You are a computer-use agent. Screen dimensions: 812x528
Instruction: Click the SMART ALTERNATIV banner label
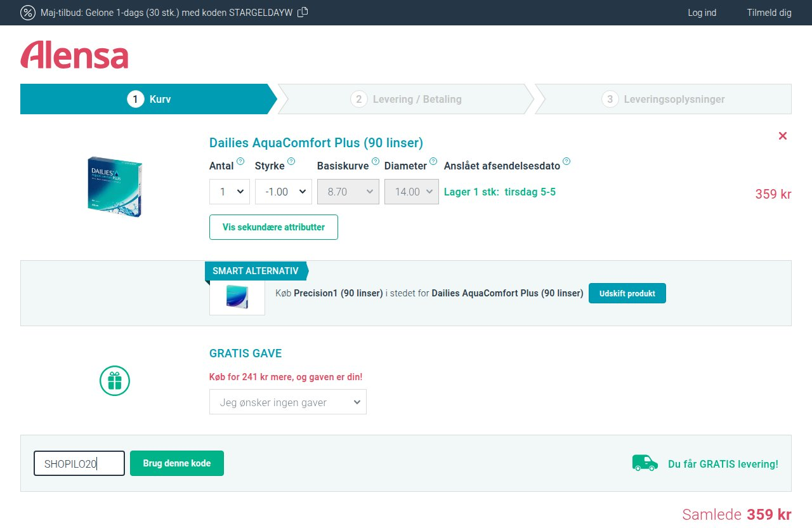(x=256, y=271)
